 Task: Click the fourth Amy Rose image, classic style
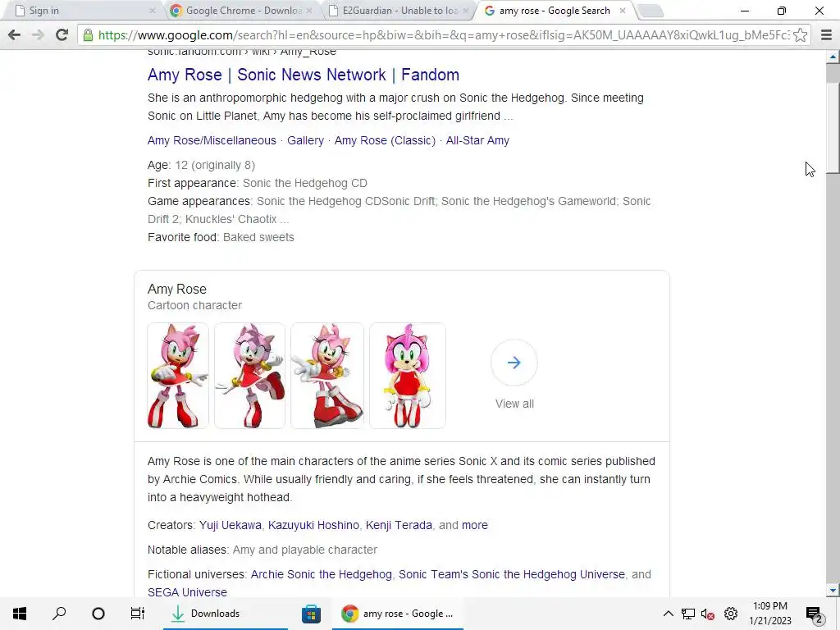pyautogui.click(x=407, y=375)
